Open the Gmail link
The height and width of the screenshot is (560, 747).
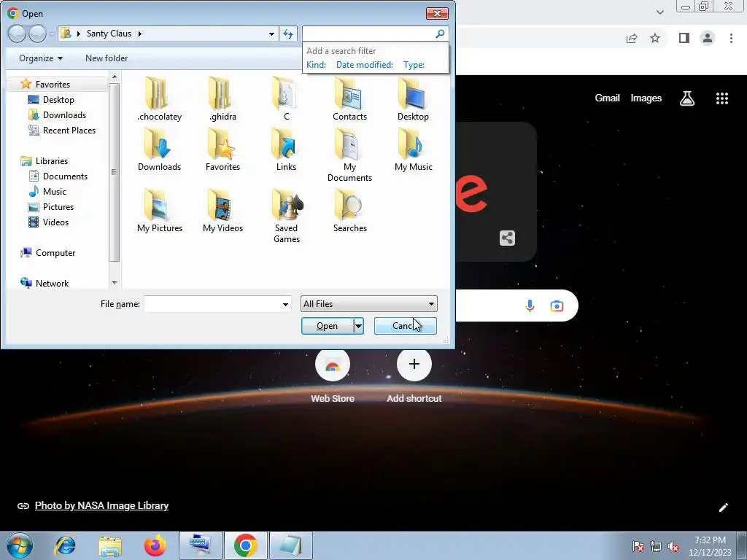coord(607,98)
